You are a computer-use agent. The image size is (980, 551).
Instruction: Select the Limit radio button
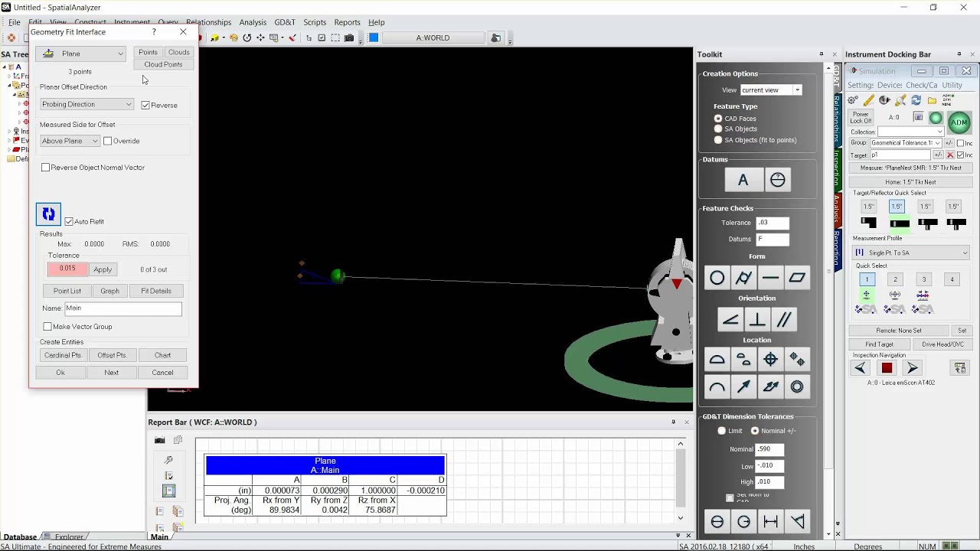721,431
